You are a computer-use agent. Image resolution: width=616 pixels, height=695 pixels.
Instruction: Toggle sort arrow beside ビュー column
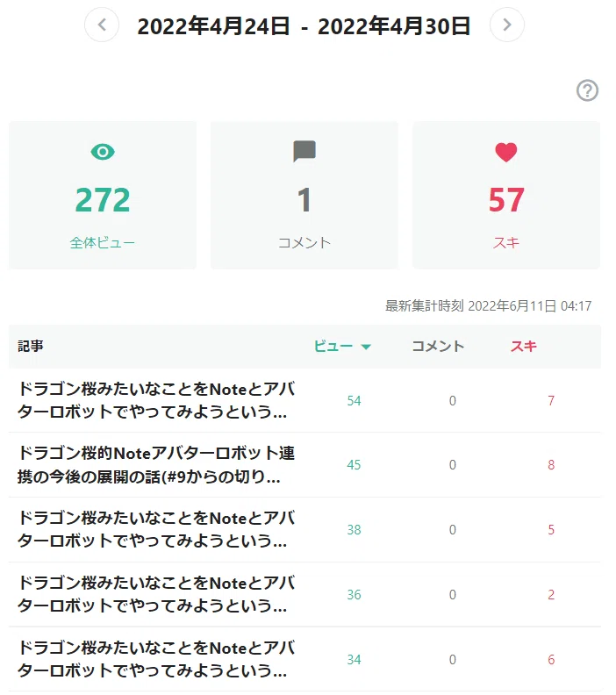(x=366, y=347)
